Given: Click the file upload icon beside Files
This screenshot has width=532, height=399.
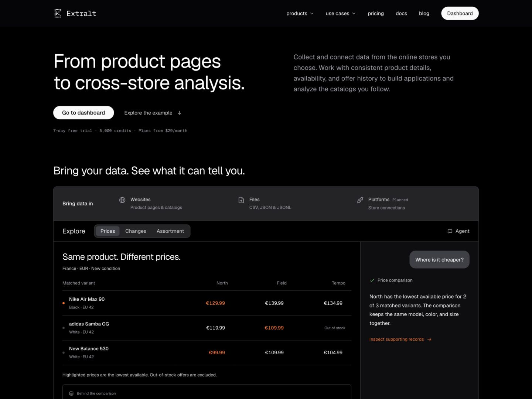Looking at the screenshot, I should pyautogui.click(x=241, y=200).
